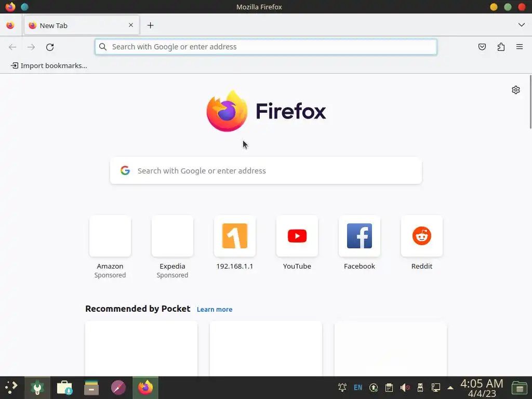The image size is (532, 399).
Task: Open the application launcher in taskbar
Action: pyautogui.click(x=11, y=387)
